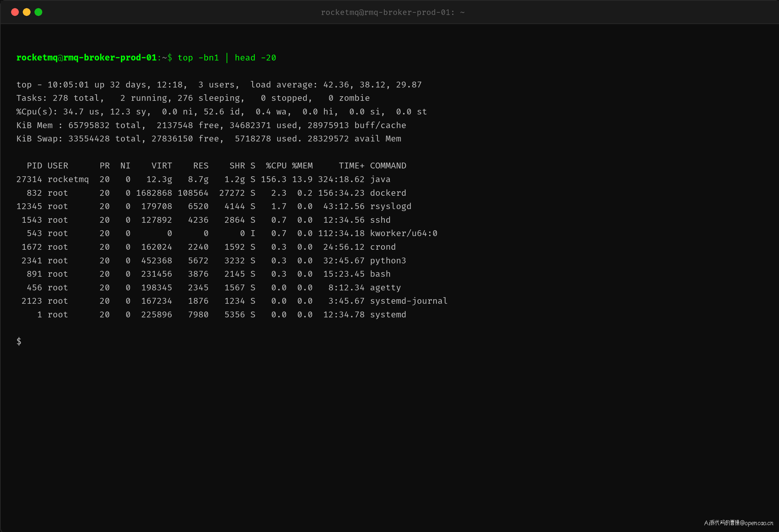Click the VIRT column header
779x532 pixels.
click(162, 166)
